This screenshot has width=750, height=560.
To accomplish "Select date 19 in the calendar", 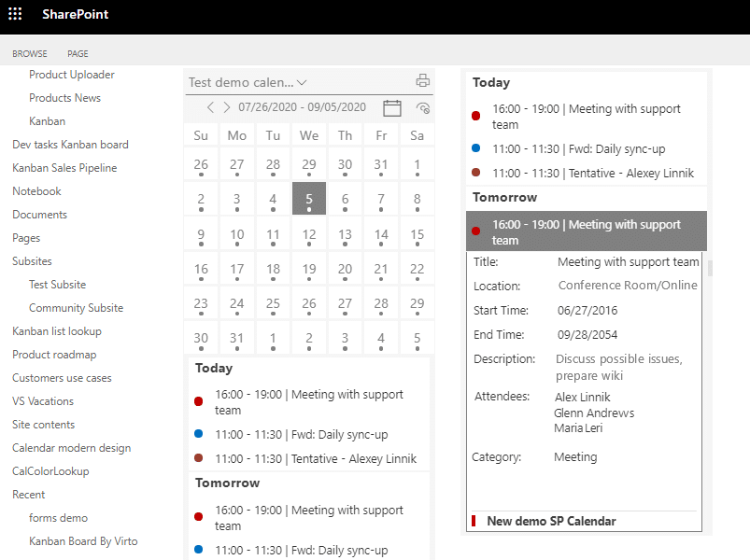I will coord(309,269).
